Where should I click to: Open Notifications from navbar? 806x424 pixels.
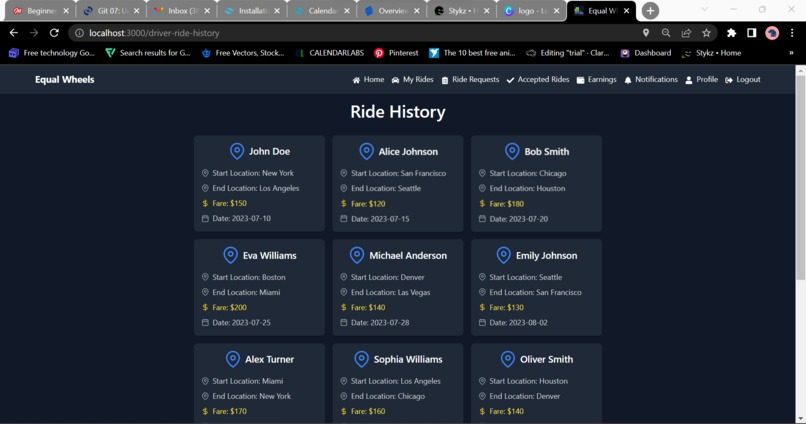point(651,80)
